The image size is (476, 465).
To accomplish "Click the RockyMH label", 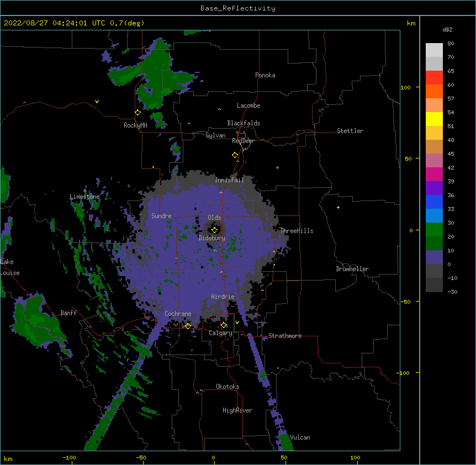I will pyautogui.click(x=135, y=125).
